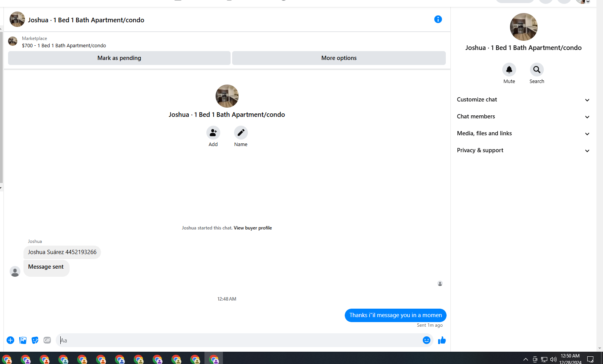Click the right panel conversation name text
The width and height of the screenshot is (603, 364).
point(523,48)
